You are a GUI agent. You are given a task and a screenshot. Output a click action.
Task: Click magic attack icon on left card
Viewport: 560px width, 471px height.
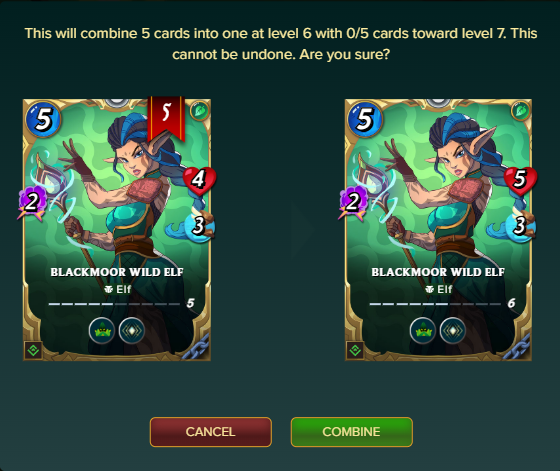pyautogui.click(x=32, y=202)
